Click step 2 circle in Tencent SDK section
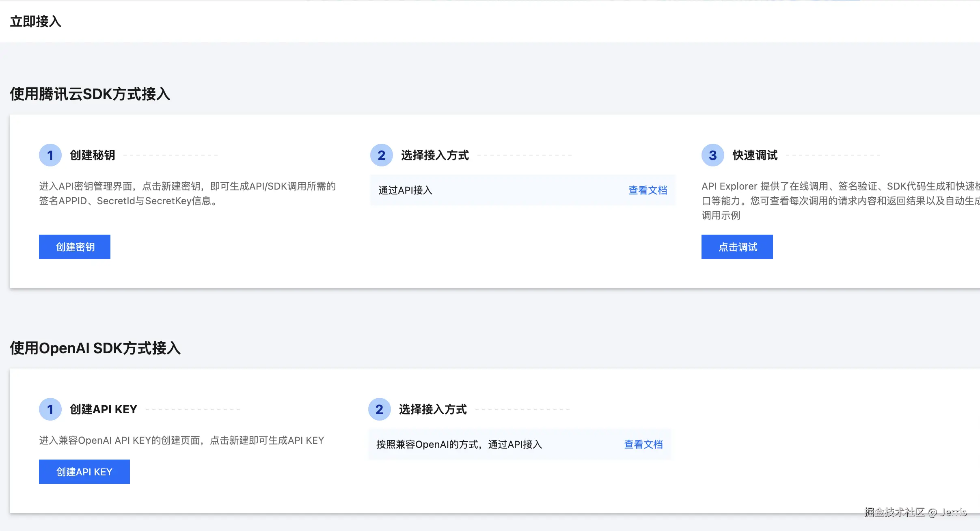The height and width of the screenshot is (531, 980). coord(381,155)
